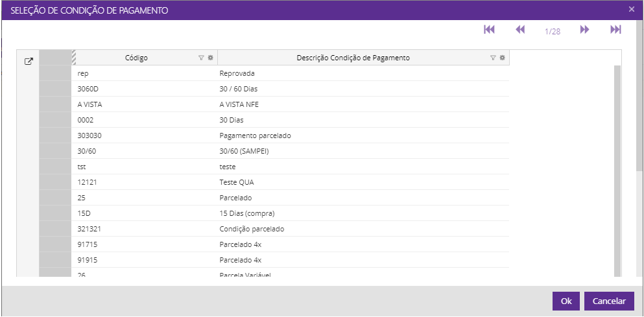This screenshot has width=644, height=317.
Task: Confirm selection with Ok button
Action: [x=566, y=301]
